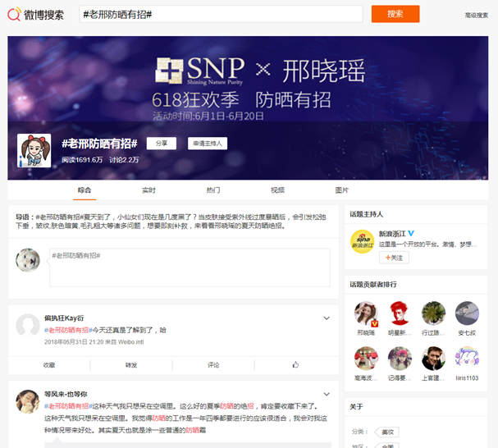Viewport: 498px width, 448px height.
Task: Switch to the 实时 tab
Action: 148,190
